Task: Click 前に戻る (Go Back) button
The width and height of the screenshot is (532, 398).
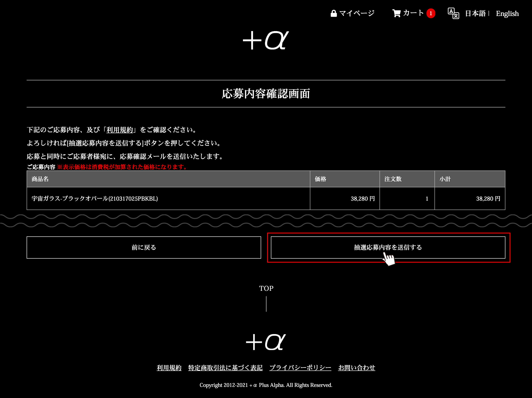Action: click(143, 247)
